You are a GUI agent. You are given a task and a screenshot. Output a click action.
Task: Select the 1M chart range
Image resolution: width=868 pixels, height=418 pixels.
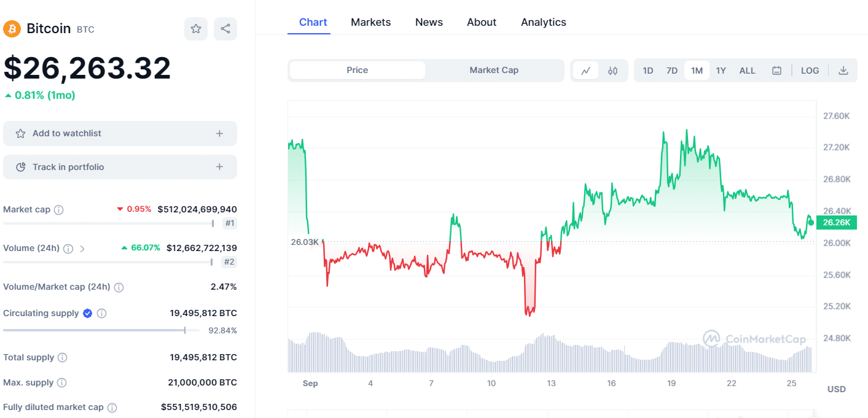coord(697,71)
